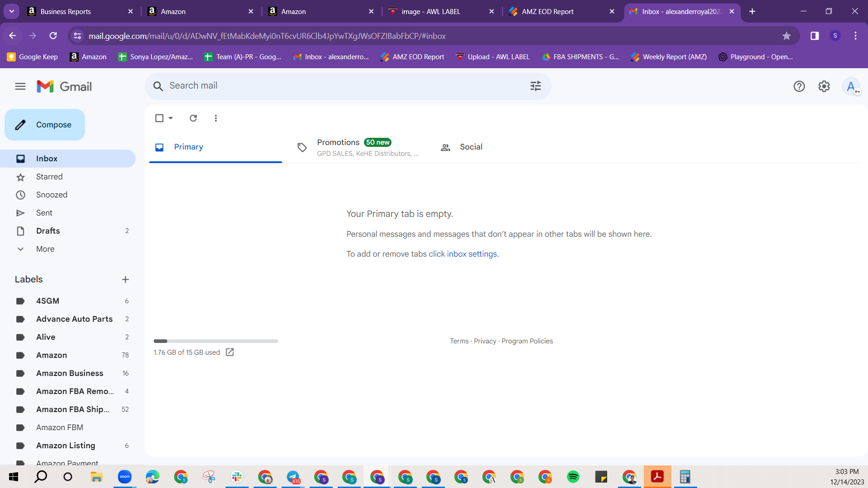
Task: Open Telegram from the taskbar
Action: pyautogui.click(x=293, y=477)
